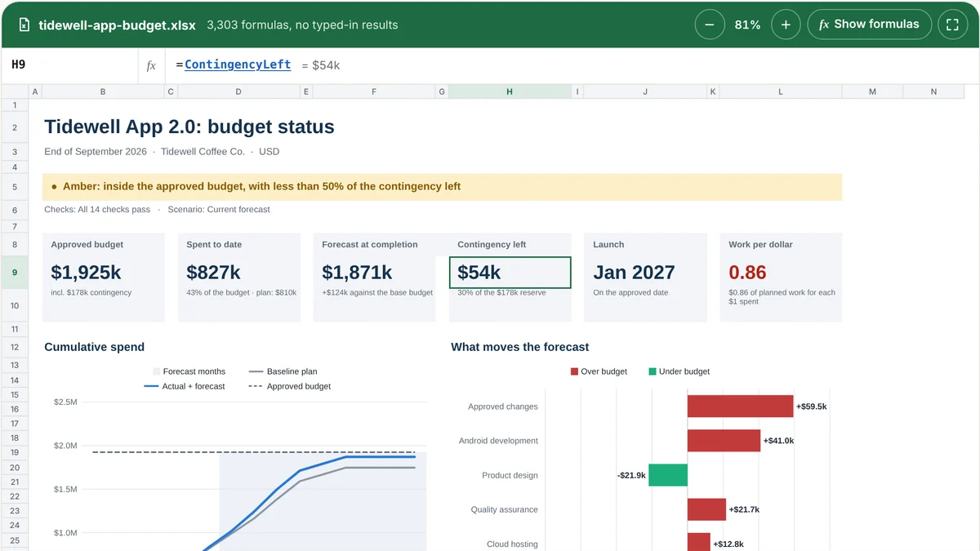Screen dimensions: 980x551
Task: Select column header N
Action: (933, 91)
